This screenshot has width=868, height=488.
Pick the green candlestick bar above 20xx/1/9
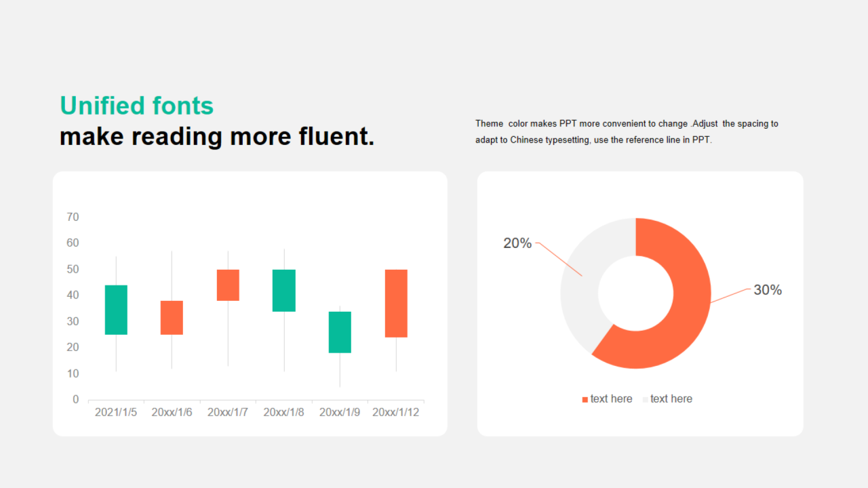340,332
